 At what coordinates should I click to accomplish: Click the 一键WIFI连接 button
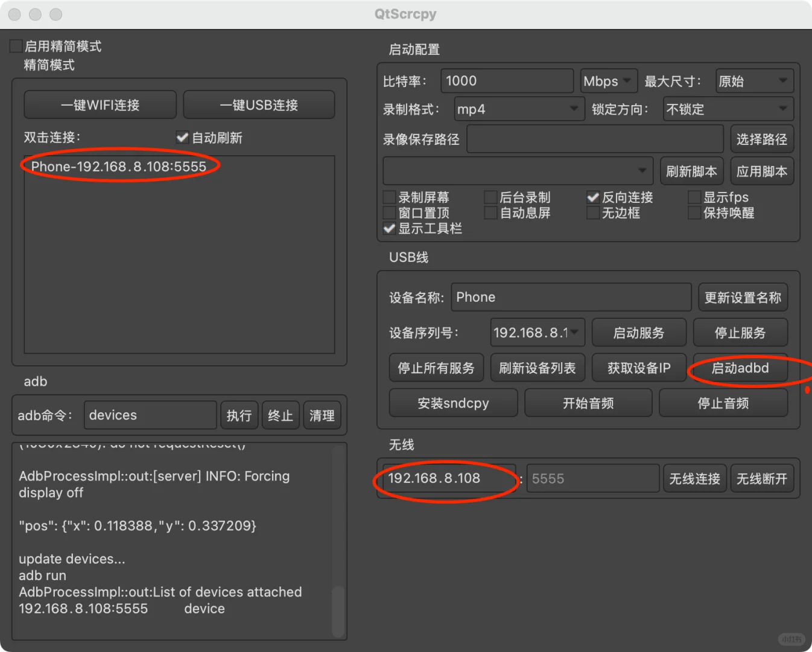click(x=100, y=104)
